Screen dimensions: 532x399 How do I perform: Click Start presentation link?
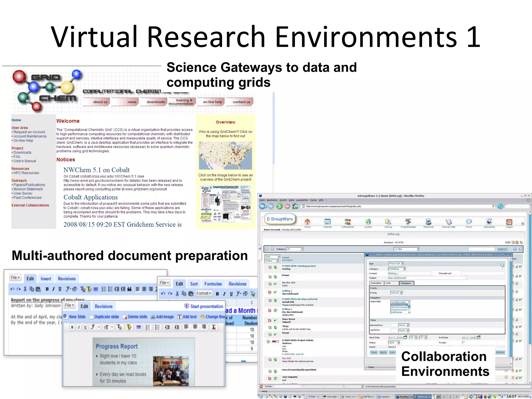(204, 307)
